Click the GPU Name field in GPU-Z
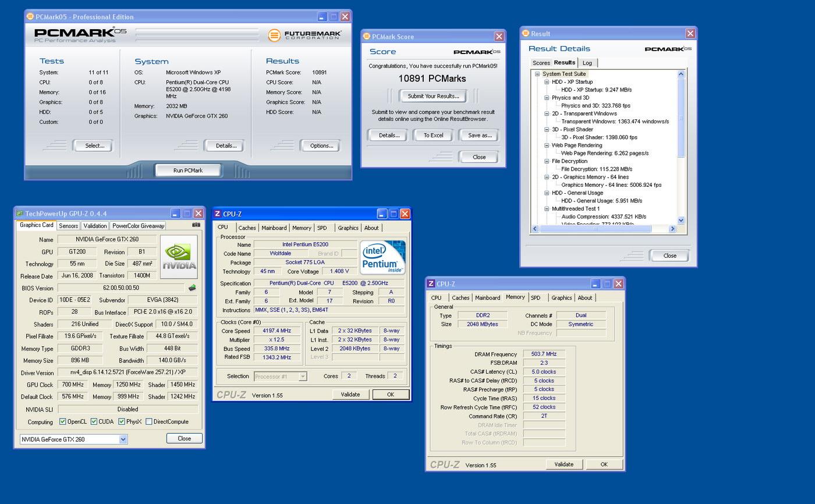Screen dimensions: 815x504 [x=107, y=239]
